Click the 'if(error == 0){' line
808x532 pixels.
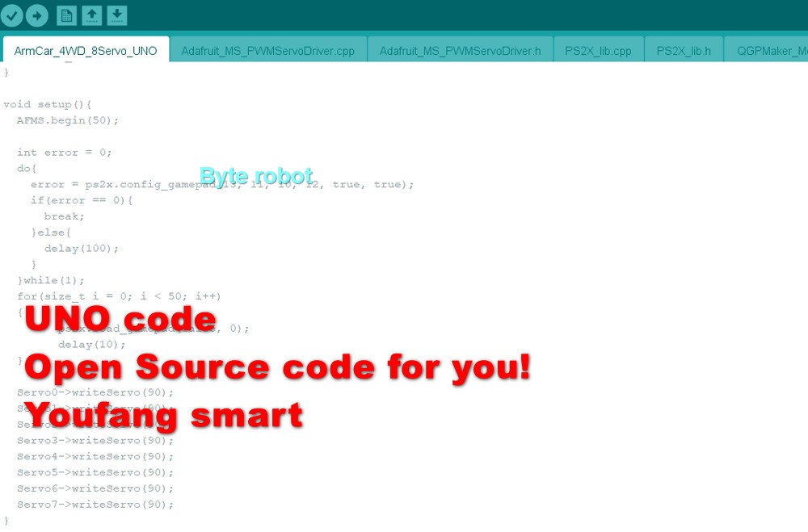(x=82, y=200)
